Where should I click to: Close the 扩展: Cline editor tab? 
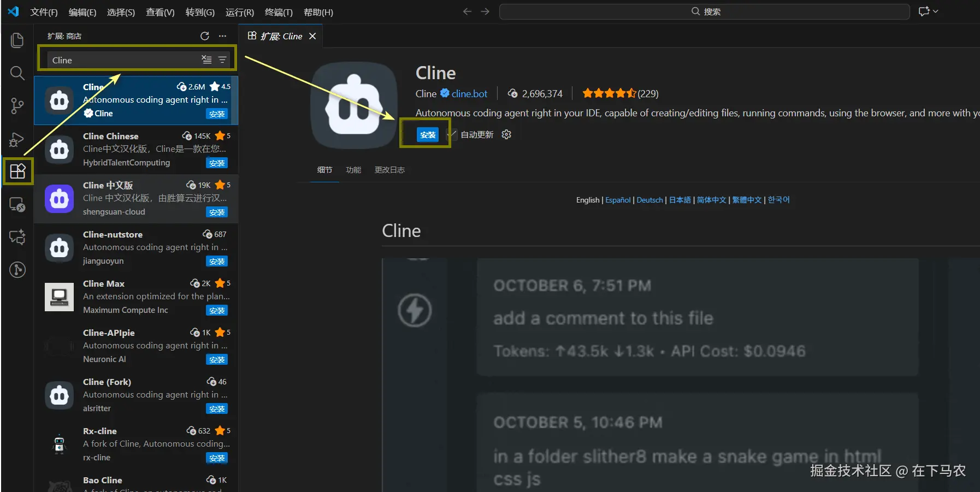tap(312, 36)
